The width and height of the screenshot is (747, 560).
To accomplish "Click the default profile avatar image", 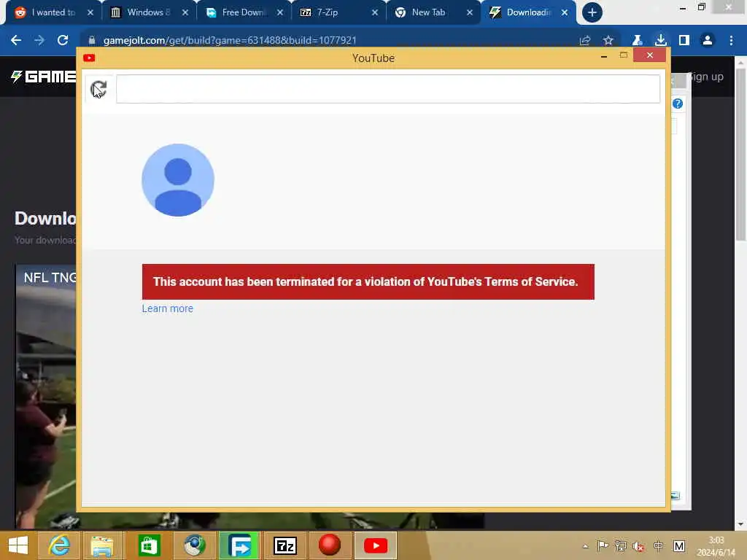I will point(178,180).
